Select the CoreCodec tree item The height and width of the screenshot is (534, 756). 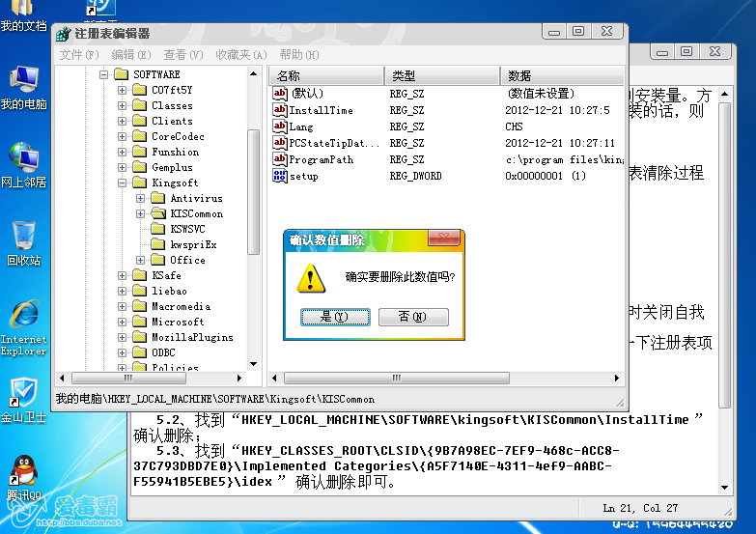click(x=178, y=136)
